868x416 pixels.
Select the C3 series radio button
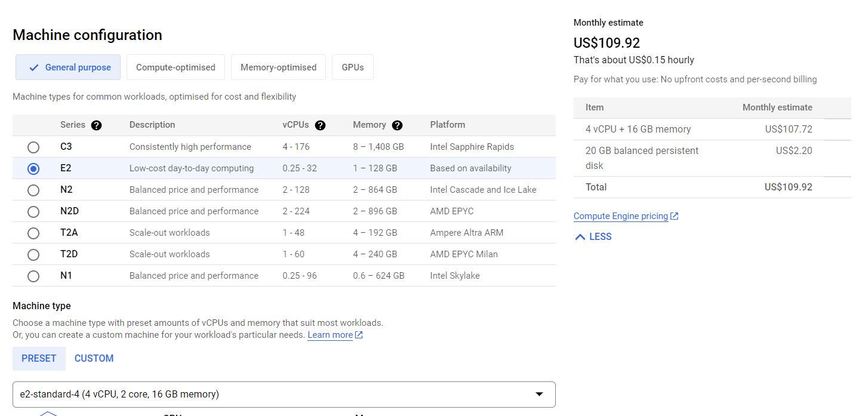point(33,147)
